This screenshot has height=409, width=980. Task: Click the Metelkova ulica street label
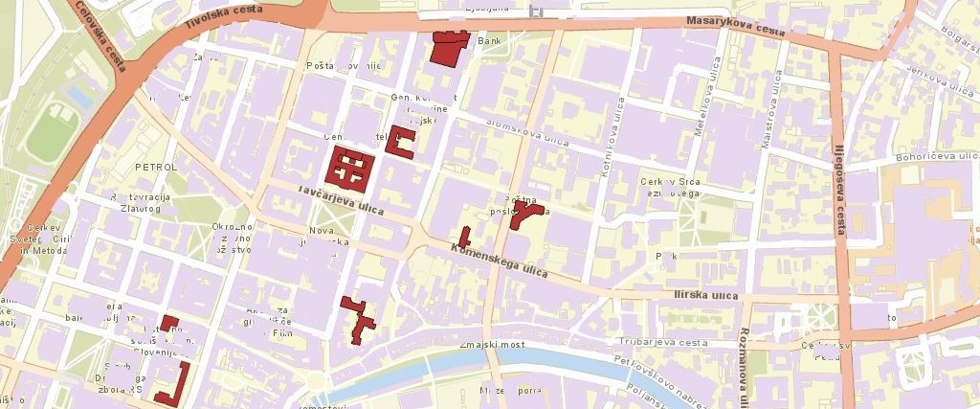(708, 97)
